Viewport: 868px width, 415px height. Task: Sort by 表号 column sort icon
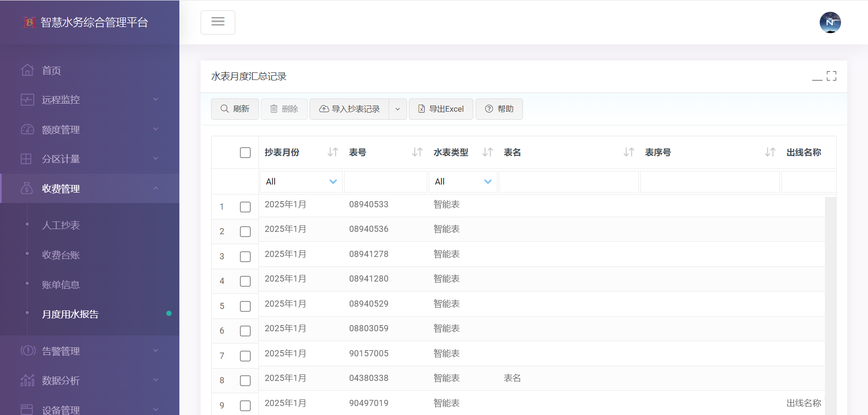point(417,152)
